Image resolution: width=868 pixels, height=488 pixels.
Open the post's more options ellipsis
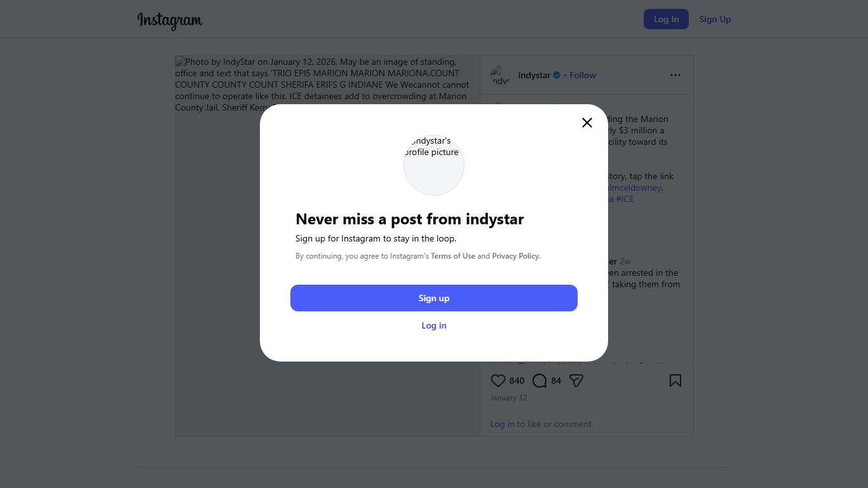tap(675, 75)
